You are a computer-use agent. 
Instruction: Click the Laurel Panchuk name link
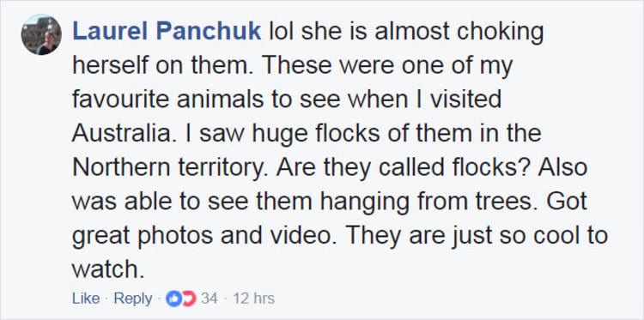click(167, 31)
